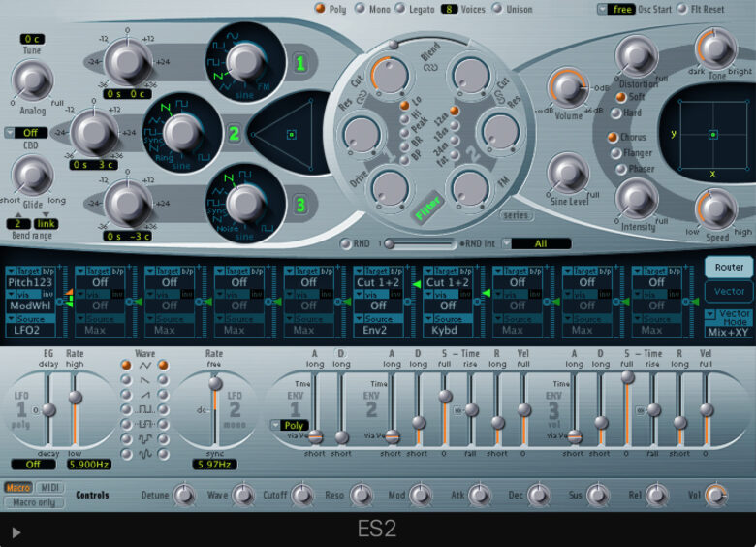This screenshot has height=547, width=756.
Task: Click the Distortion knob
Action: [637, 56]
